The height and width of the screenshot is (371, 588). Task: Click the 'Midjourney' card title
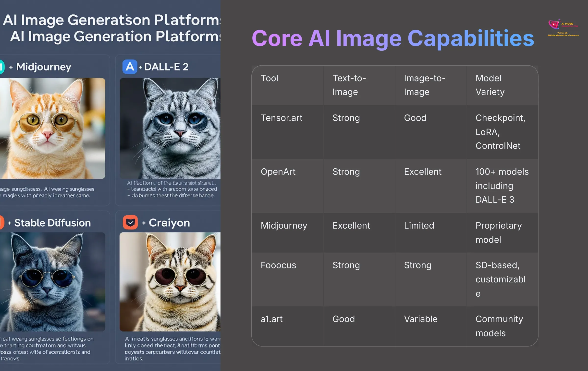44,67
